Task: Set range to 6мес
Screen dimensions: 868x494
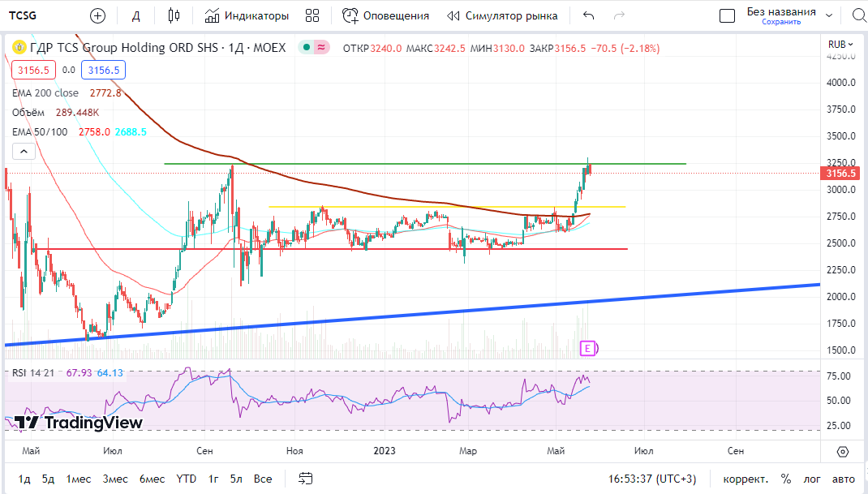Action: [x=153, y=479]
